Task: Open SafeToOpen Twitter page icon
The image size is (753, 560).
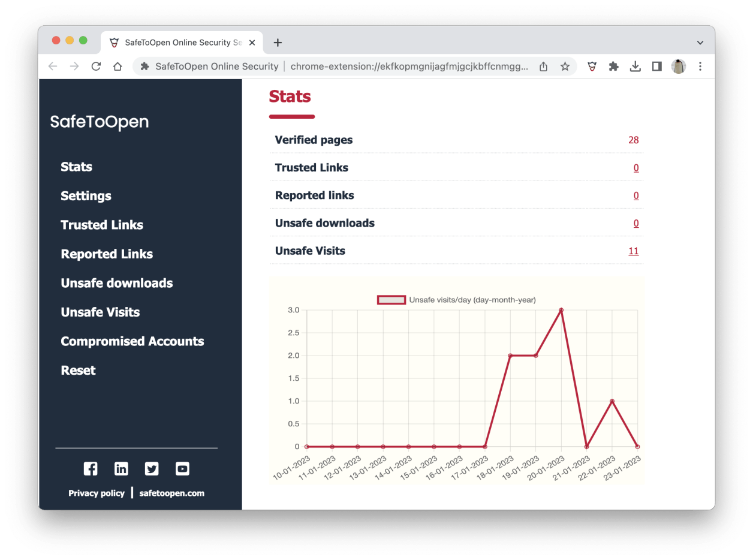Action: [152, 469]
